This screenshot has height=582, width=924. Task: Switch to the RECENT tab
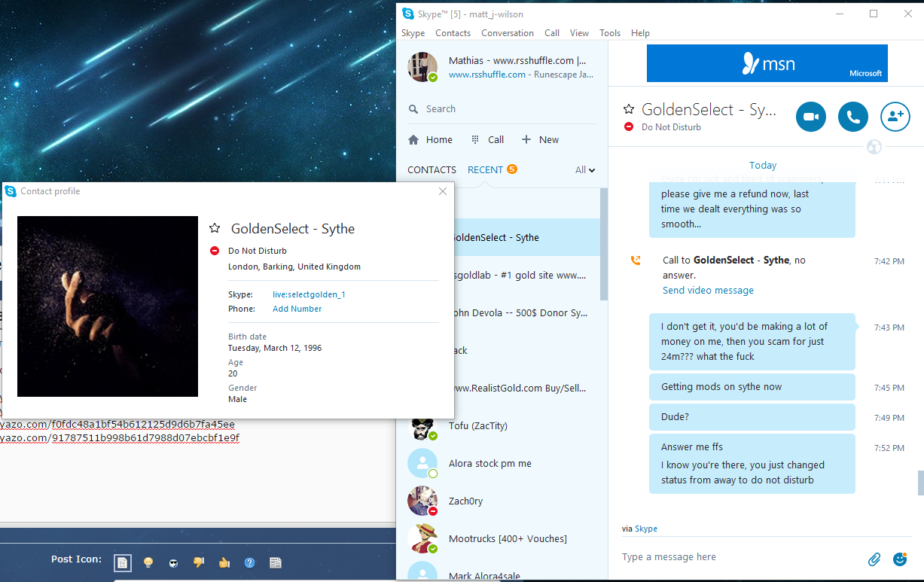(x=485, y=169)
